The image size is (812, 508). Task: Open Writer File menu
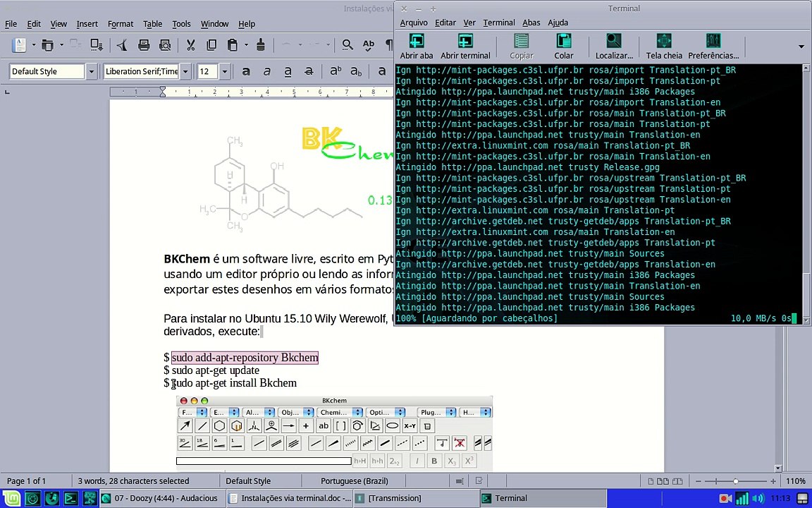click(11, 24)
